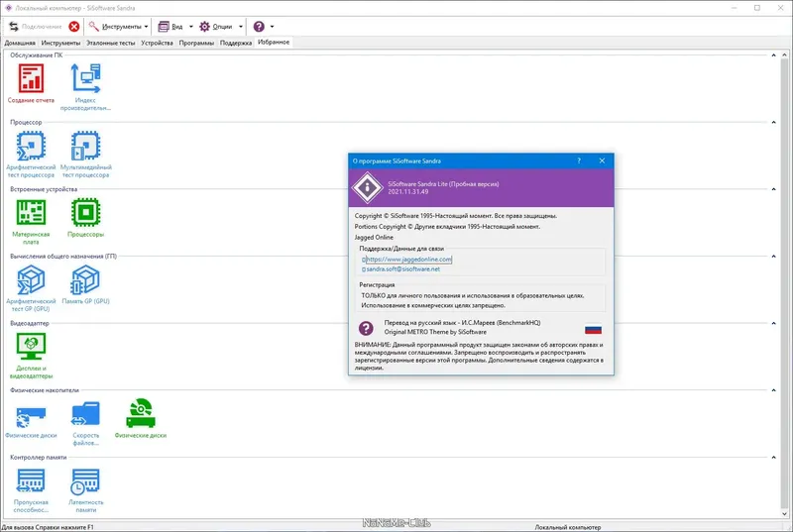Viewport: 793px width, 532px height.
Task: Click the version text 2021.11.31.49
Action: (x=408, y=192)
